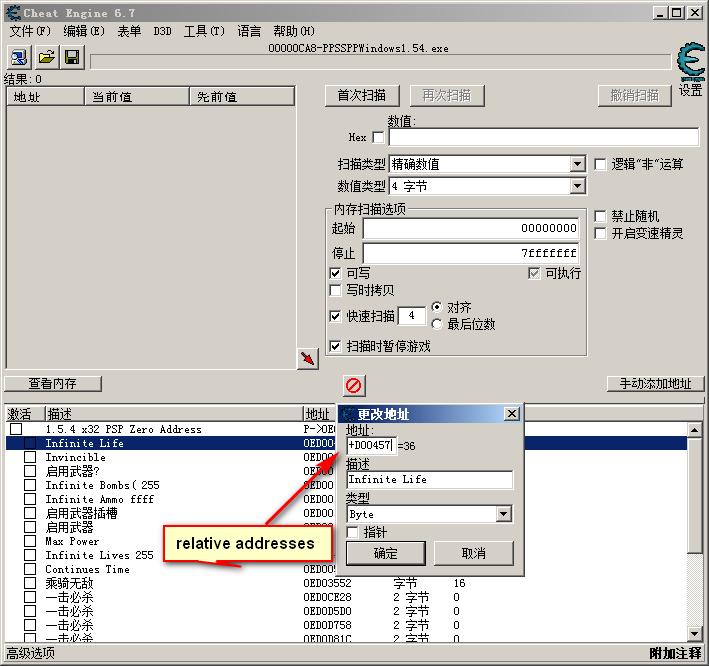The image size is (709, 666).
Task: Click the 首次扫描 button
Action: coord(362,96)
